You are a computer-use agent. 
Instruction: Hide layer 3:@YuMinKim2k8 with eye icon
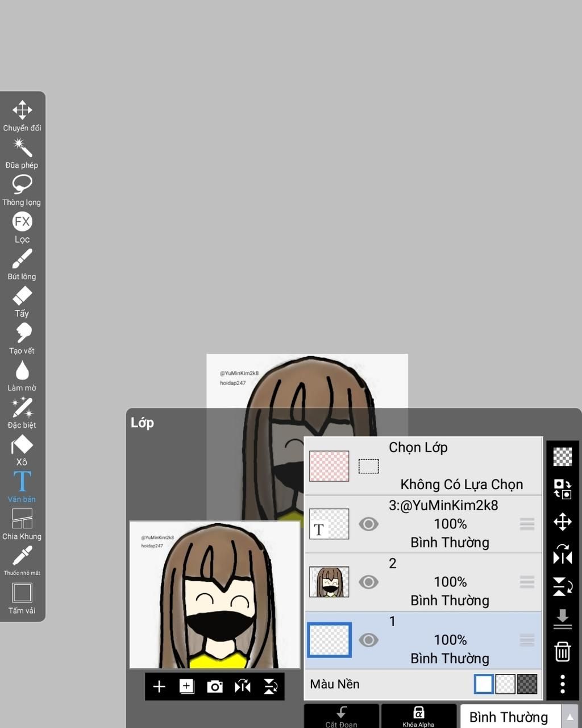[369, 524]
